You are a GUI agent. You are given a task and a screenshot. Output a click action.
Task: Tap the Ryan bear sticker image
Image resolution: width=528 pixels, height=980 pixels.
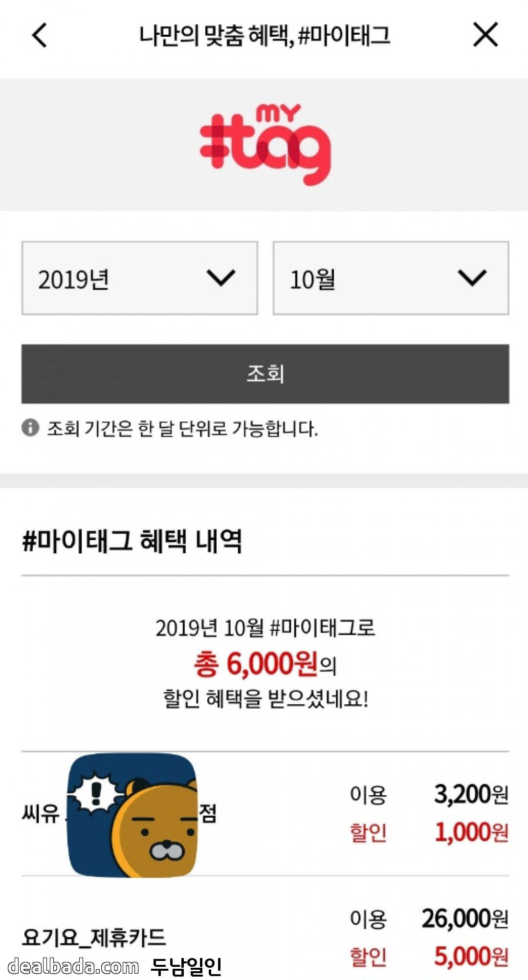133,815
